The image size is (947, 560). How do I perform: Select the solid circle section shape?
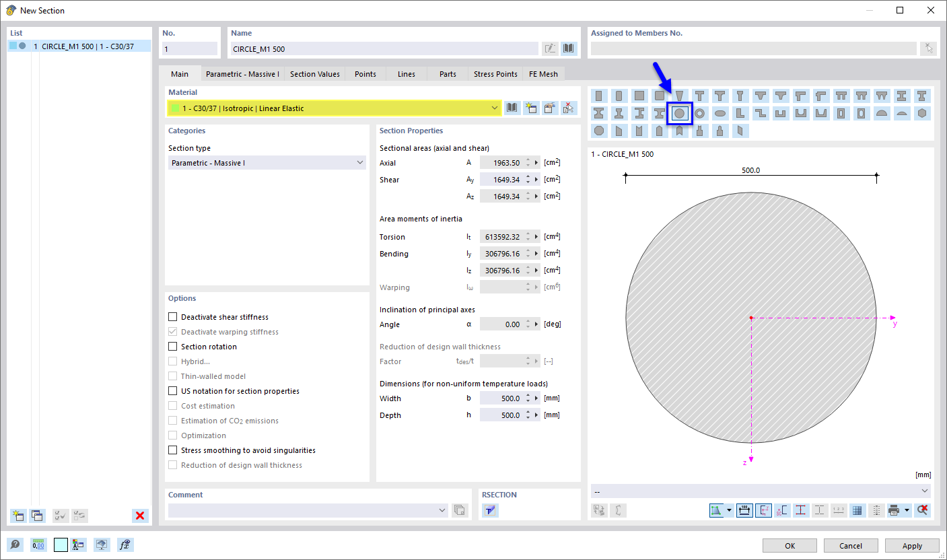point(680,113)
